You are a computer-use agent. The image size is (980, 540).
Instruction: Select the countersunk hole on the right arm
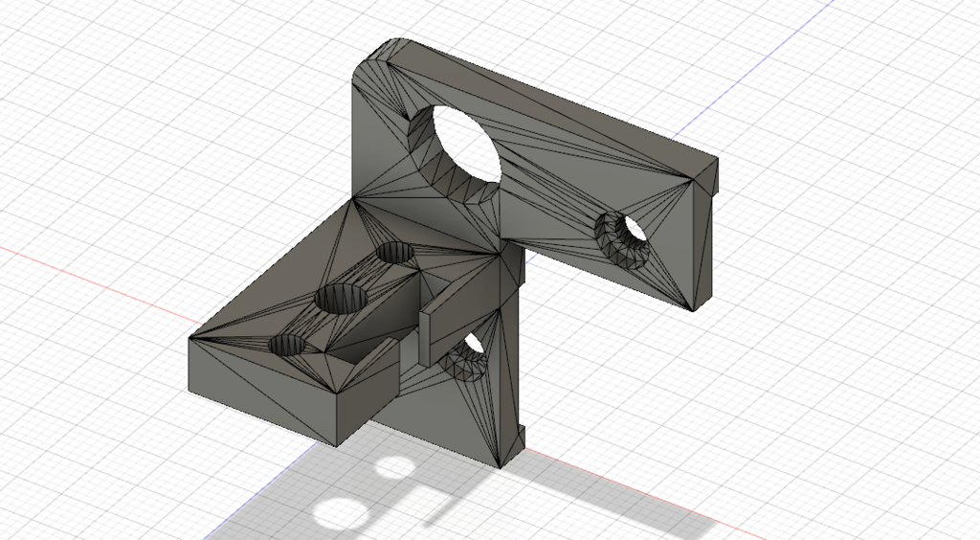(621, 240)
